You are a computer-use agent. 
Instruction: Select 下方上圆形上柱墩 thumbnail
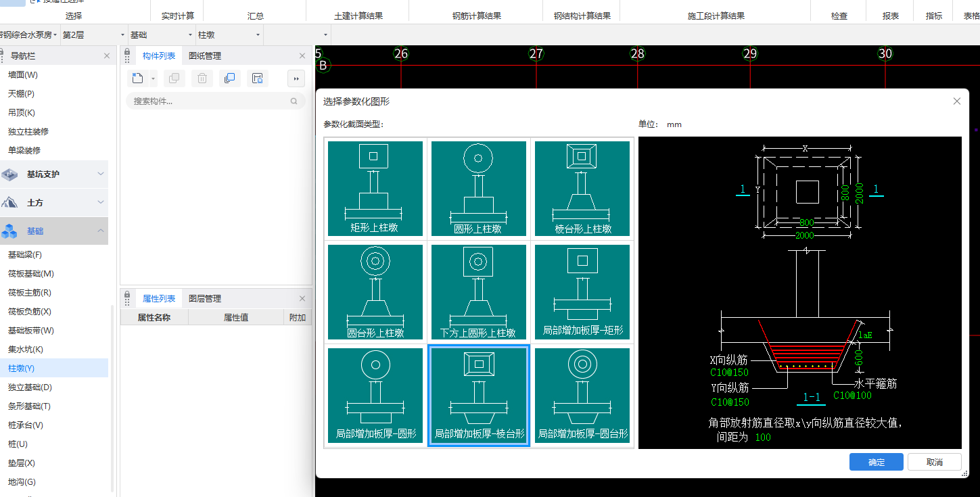pyautogui.click(x=478, y=291)
